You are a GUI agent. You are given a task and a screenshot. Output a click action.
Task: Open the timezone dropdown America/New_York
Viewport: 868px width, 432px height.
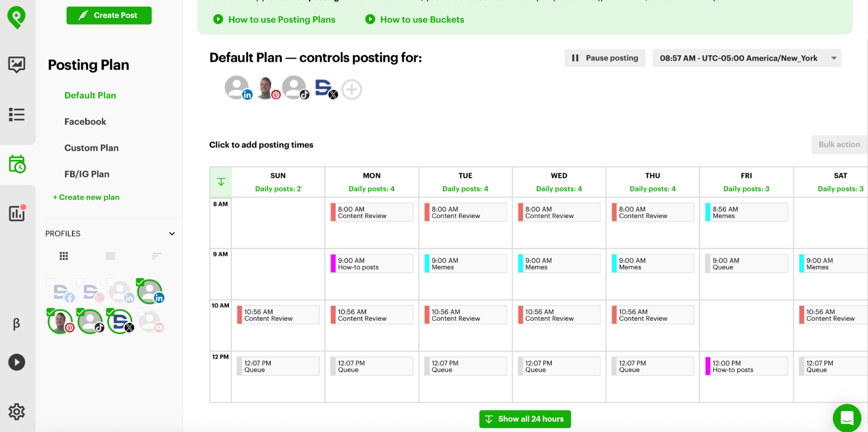[746, 58]
